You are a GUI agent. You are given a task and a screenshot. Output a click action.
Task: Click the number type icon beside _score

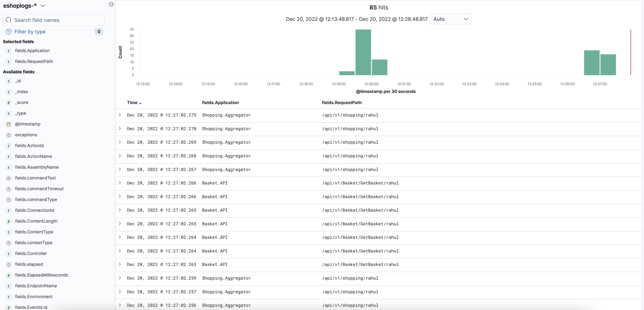pyautogui.click(x=8, y=103)
